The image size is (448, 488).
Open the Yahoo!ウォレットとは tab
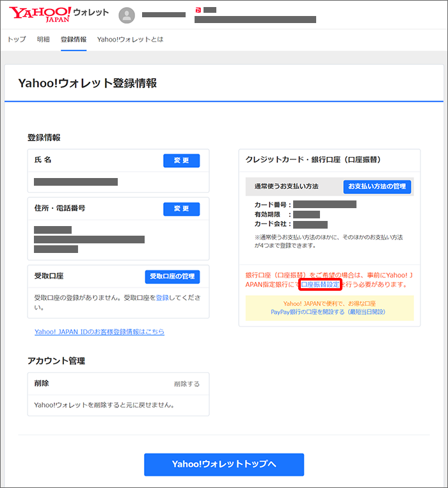130,39
